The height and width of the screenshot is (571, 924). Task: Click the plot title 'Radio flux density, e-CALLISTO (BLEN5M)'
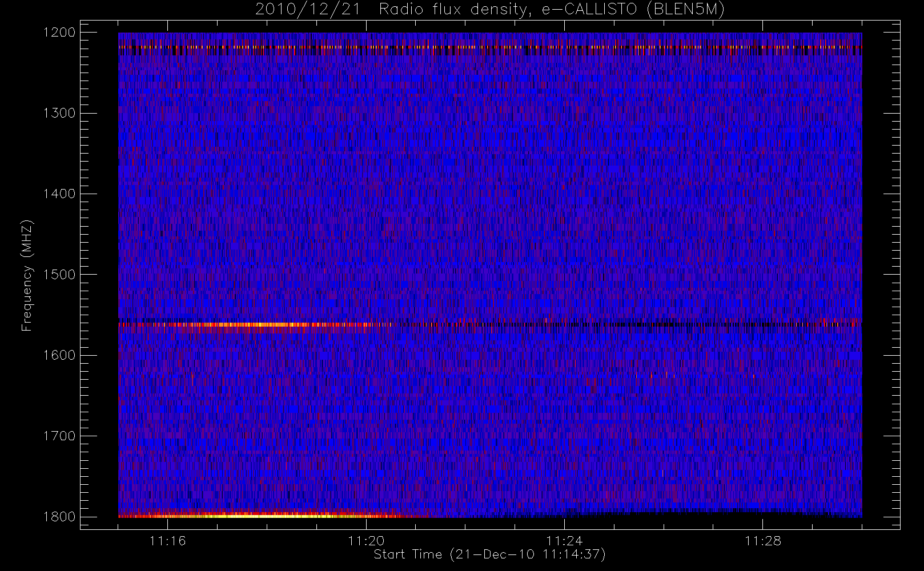552,10
